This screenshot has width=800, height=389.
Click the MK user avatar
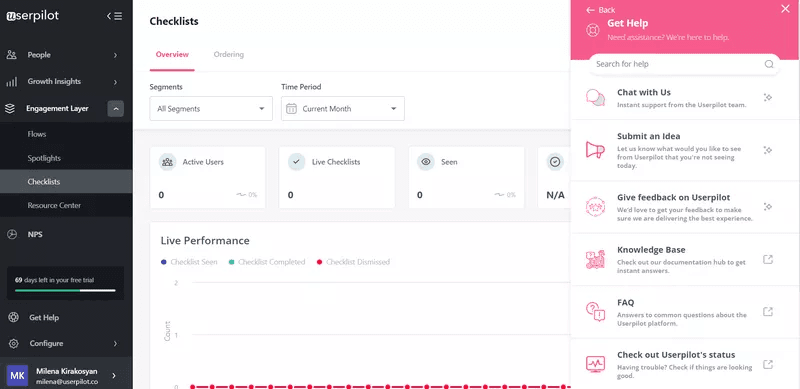click(17, 376)
